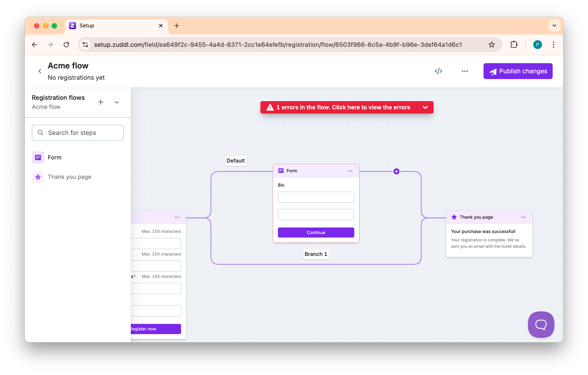Click the Continue button in the Form card
This screenshot has height=375, width=588.
tap(316, 232)
